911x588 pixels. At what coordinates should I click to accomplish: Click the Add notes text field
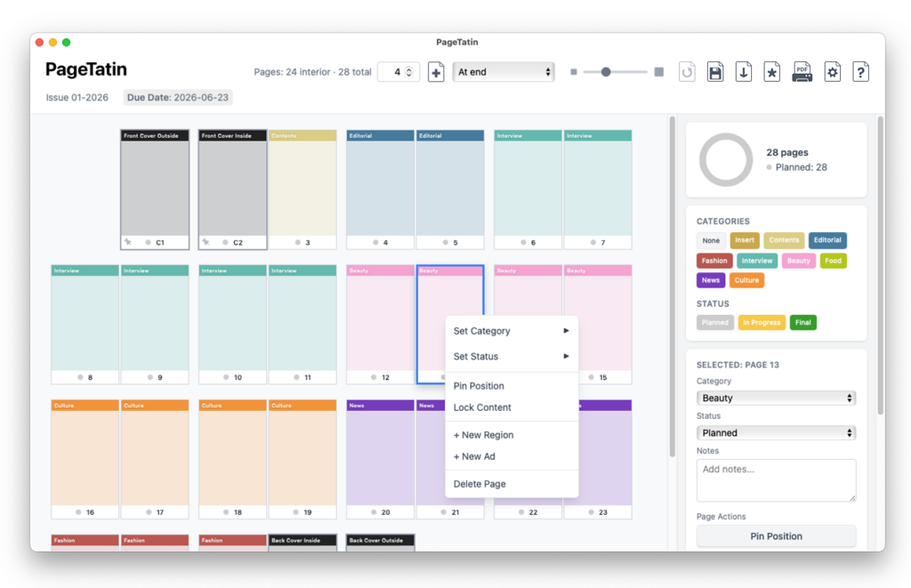776,480
